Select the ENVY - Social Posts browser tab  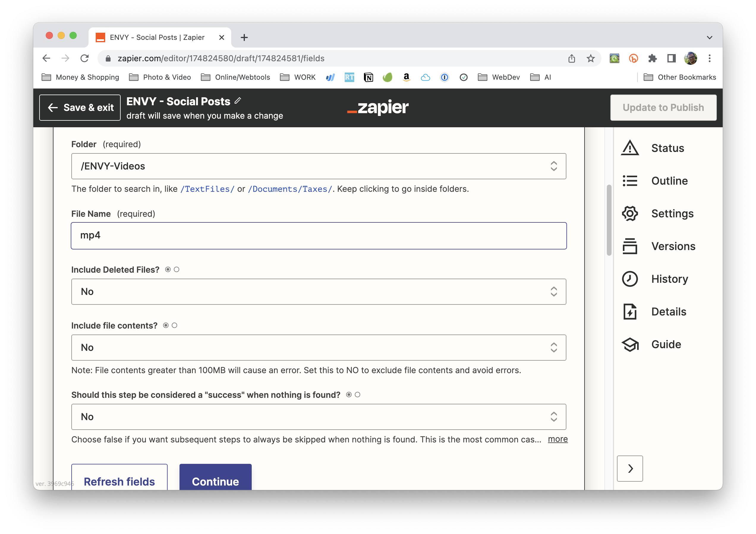click(x=160, y=37)
